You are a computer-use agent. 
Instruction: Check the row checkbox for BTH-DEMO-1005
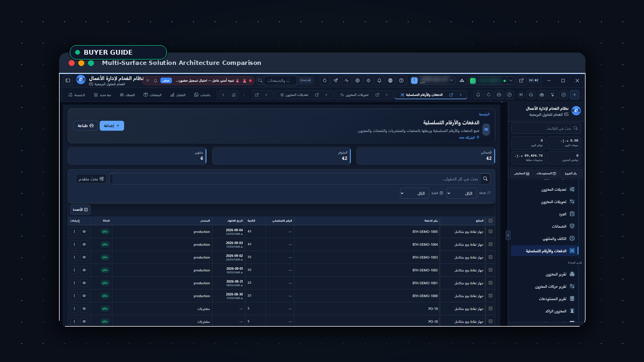pos(490,232)
